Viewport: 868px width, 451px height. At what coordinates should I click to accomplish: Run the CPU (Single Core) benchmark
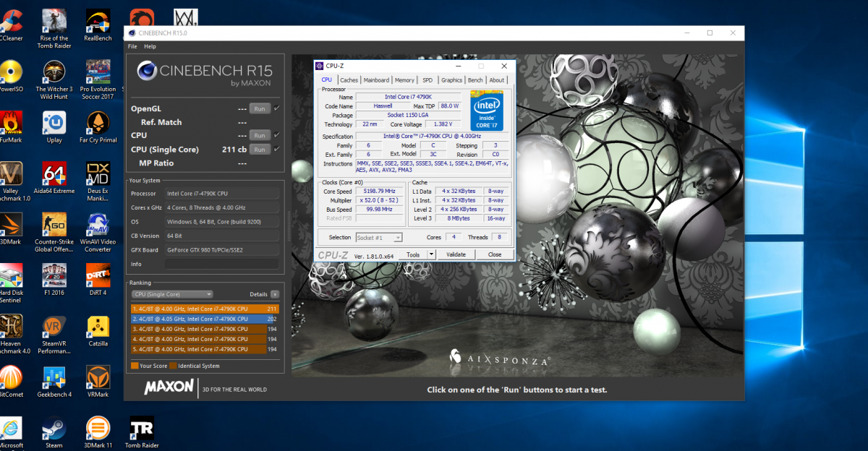tap(260, 149)
